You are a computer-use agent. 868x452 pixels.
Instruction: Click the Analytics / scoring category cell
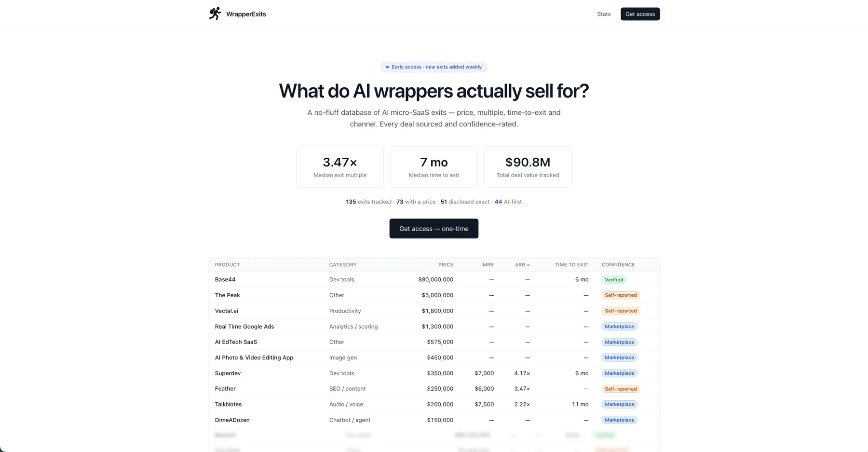click(x=353, y=327)
